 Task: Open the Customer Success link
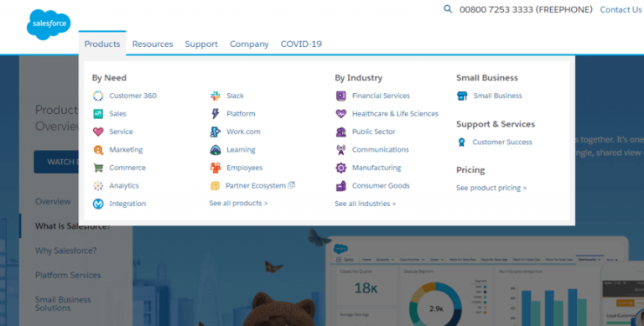(x=502, y=142)
